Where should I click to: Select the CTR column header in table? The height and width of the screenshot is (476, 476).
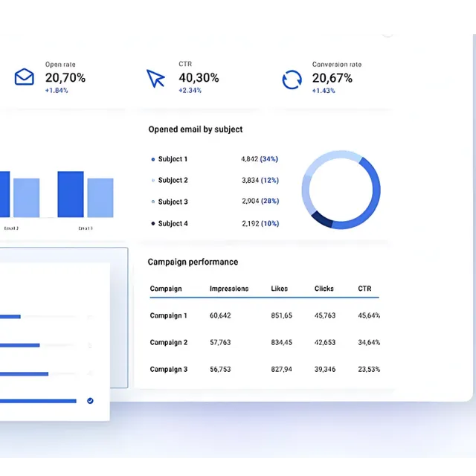point(364,289)
